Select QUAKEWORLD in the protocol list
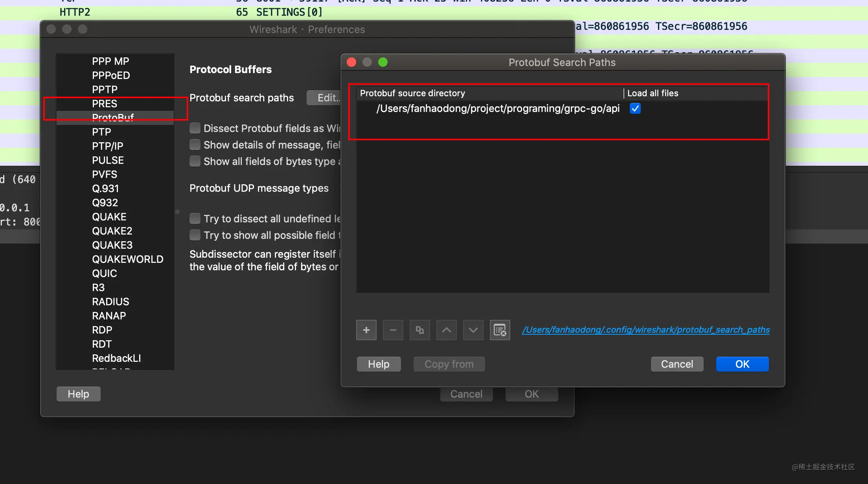 [x=115, y=259]
